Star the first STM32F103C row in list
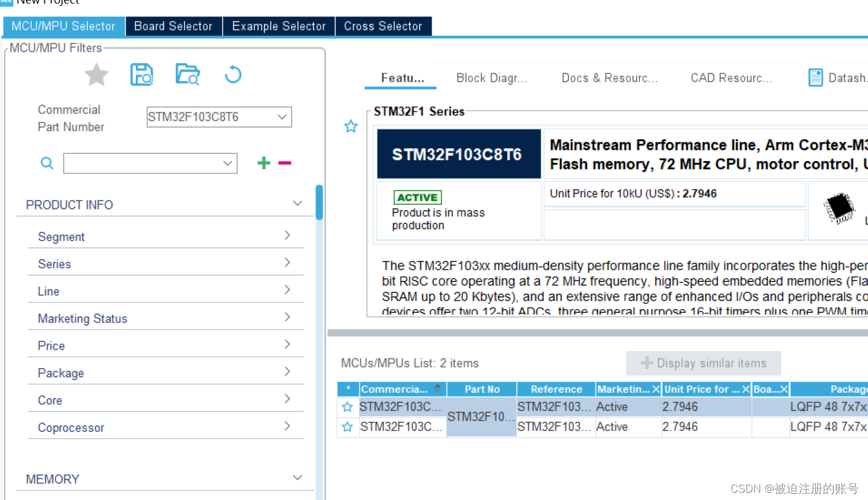 [x=347, y=407]
